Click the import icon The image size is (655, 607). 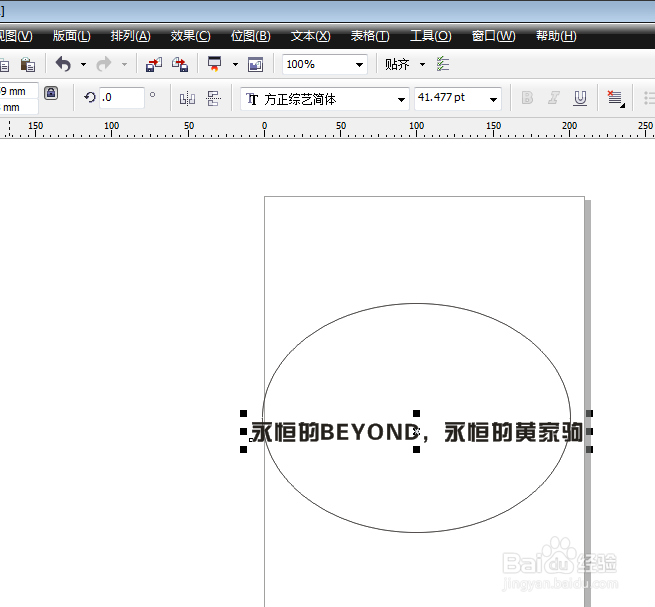pos(154,65)
